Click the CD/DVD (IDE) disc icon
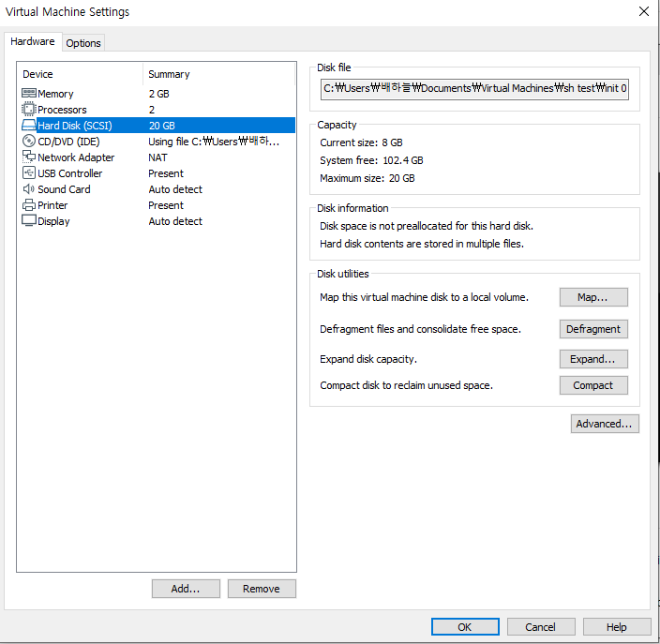This screenshot has height=644, width=660. pos(29,141)
